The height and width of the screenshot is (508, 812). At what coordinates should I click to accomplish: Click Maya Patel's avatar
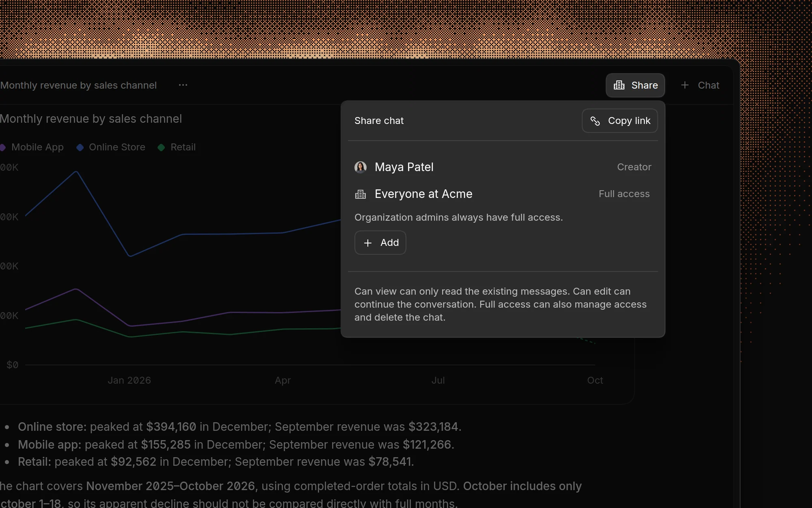(361, 167)
